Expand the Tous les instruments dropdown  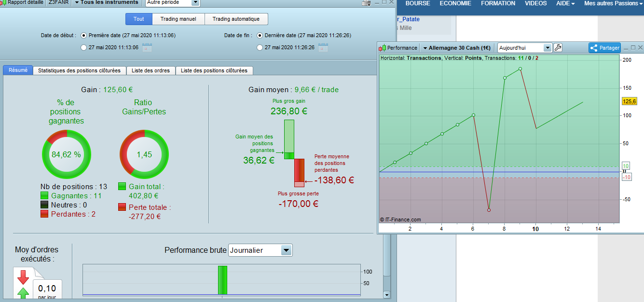[x=107, y=2]
